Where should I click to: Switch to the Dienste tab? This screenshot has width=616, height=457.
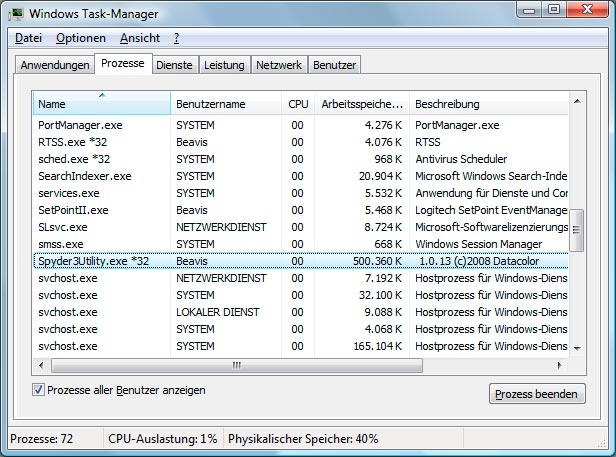[174, 65]
